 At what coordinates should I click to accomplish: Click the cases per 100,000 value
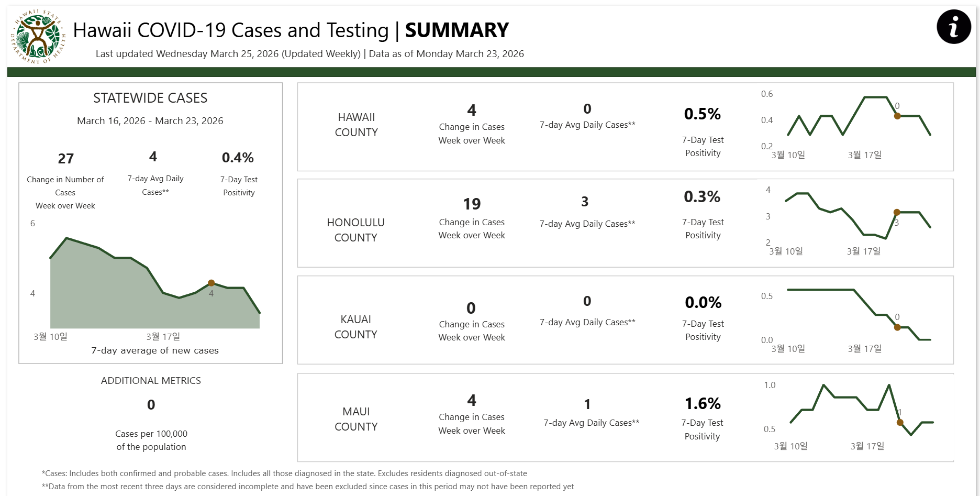pyautogui.click(x=151, y=405)
